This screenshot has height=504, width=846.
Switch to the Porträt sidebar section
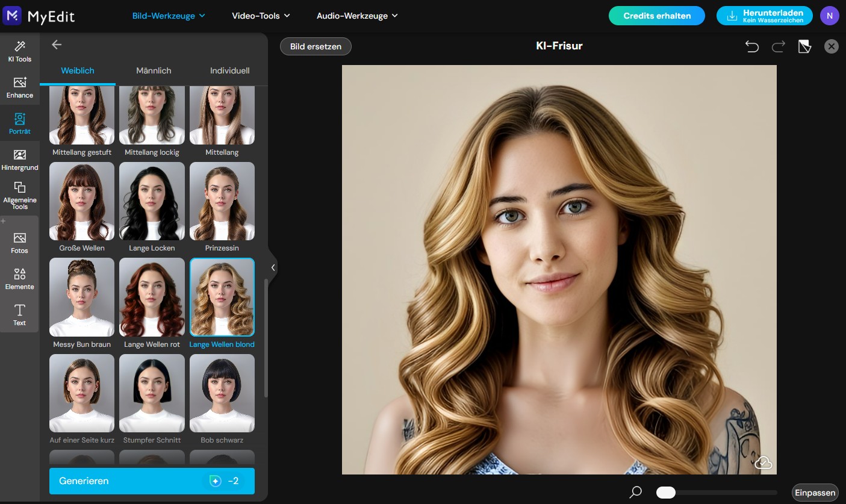click(19, 123)
